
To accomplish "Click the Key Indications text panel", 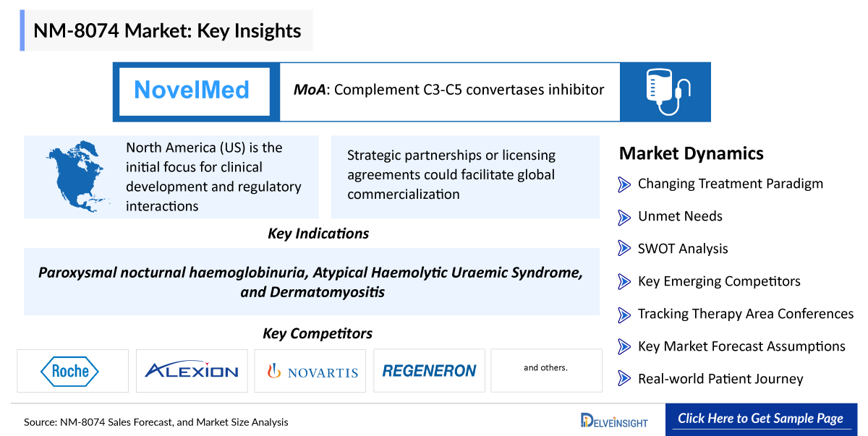I will coord(312,282).
